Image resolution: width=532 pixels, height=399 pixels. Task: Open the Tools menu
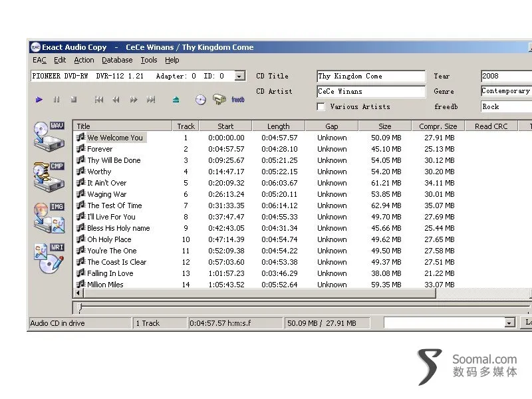tap(149, 60)
